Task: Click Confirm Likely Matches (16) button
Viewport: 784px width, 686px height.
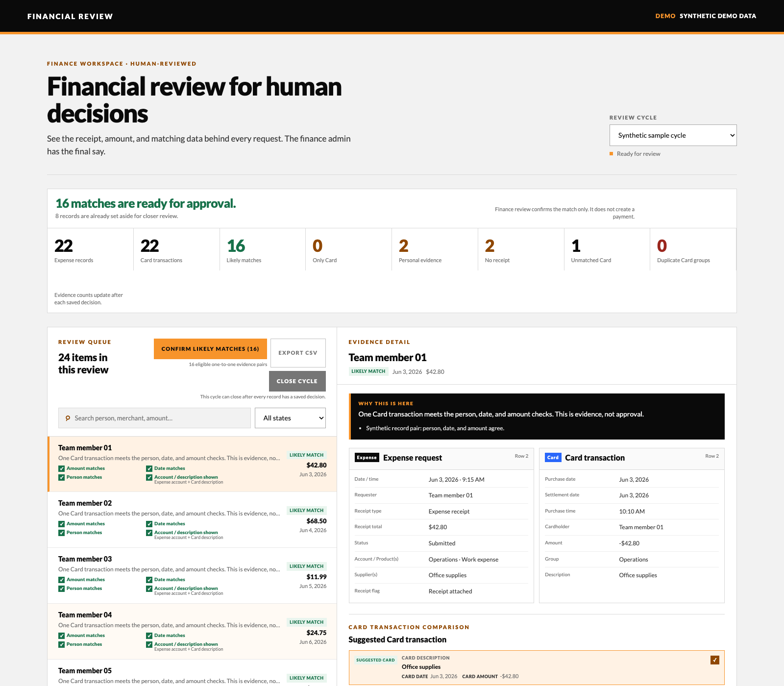Action: [210, 349]
